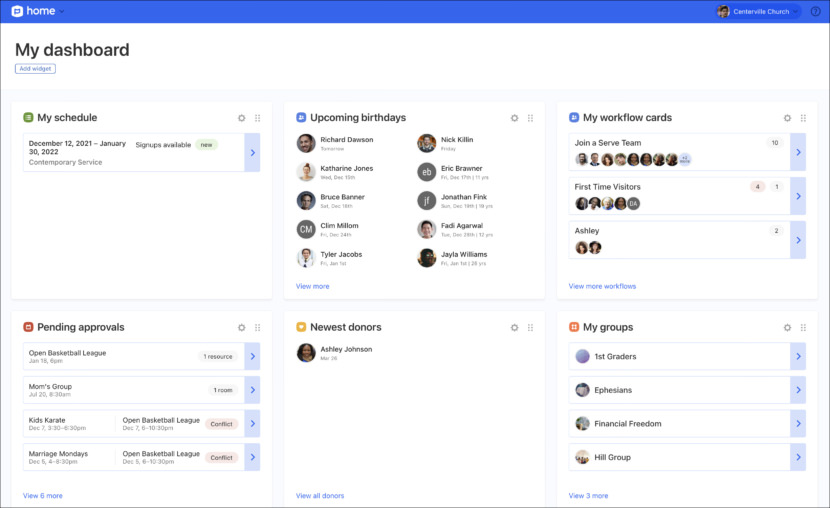Click the Add widget button
This screenshot has height=508, width=830.
pos(35,69)
